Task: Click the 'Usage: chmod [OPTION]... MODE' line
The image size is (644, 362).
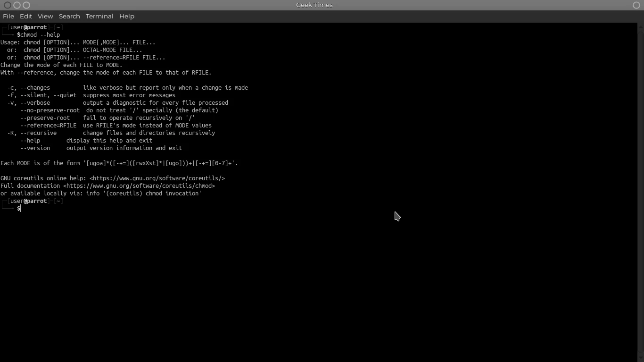Action: [78, 42]
